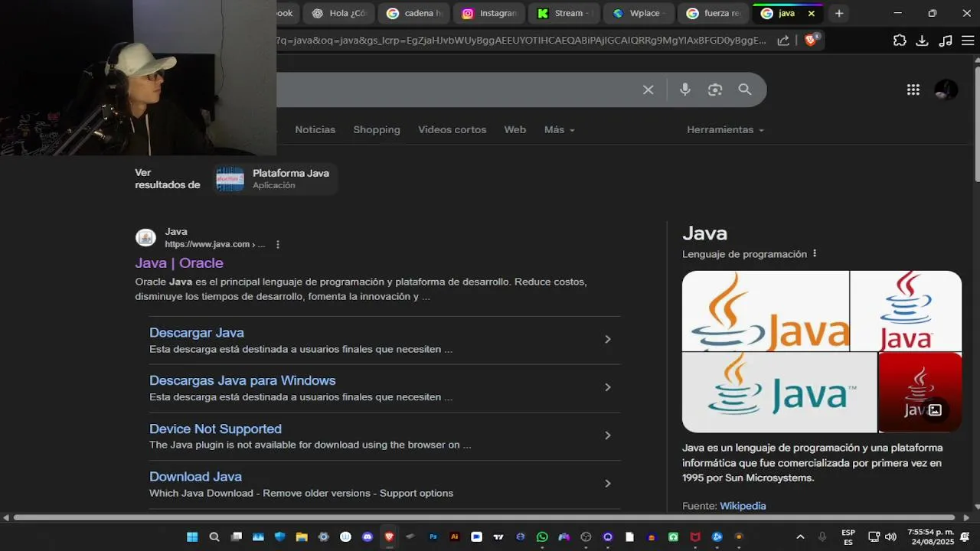Open the Descargar Java sitelink
980x551 pixels.
(197, 333)
